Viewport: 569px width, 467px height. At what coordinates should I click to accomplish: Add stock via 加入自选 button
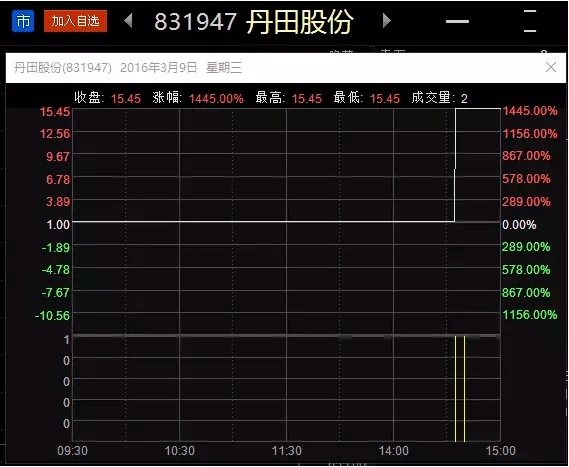click(75, 21)
